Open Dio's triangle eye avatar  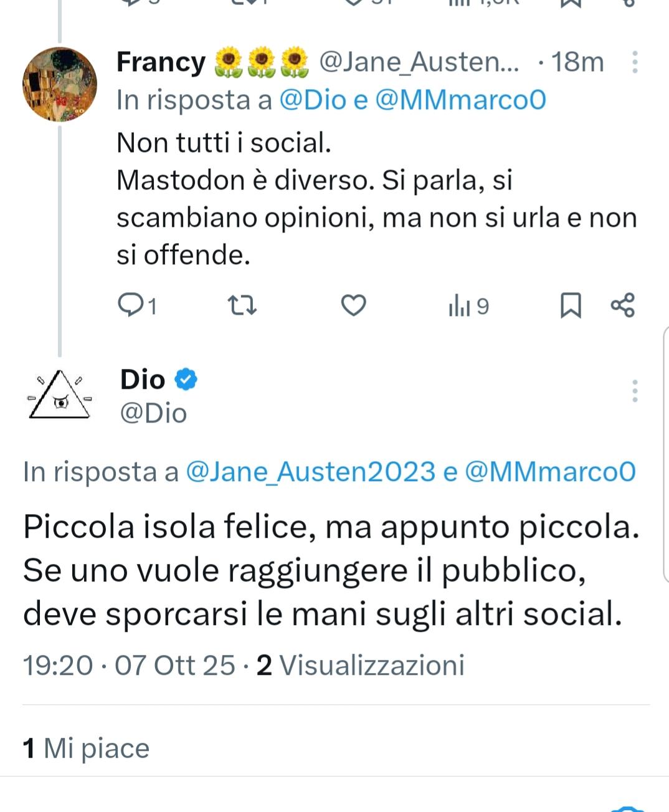point(60,395)
